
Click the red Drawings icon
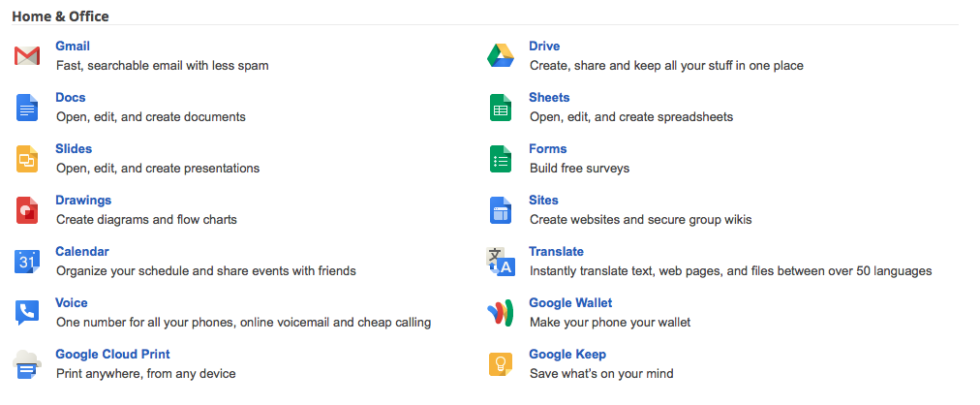point(27,210)
